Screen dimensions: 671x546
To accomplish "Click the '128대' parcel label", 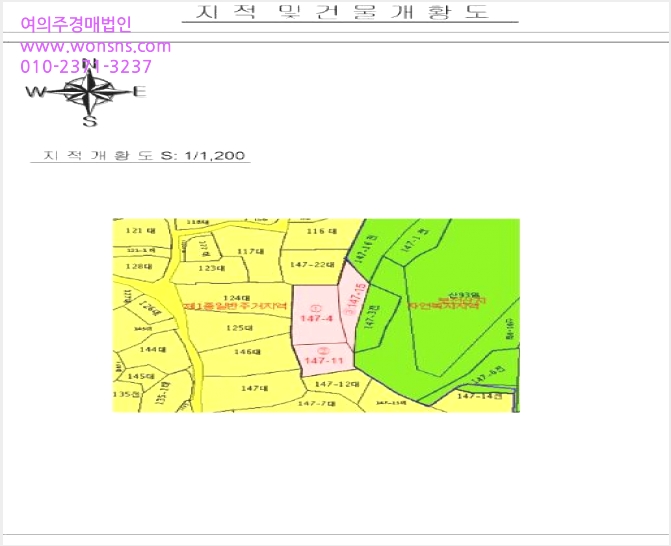I will point(139,266).
